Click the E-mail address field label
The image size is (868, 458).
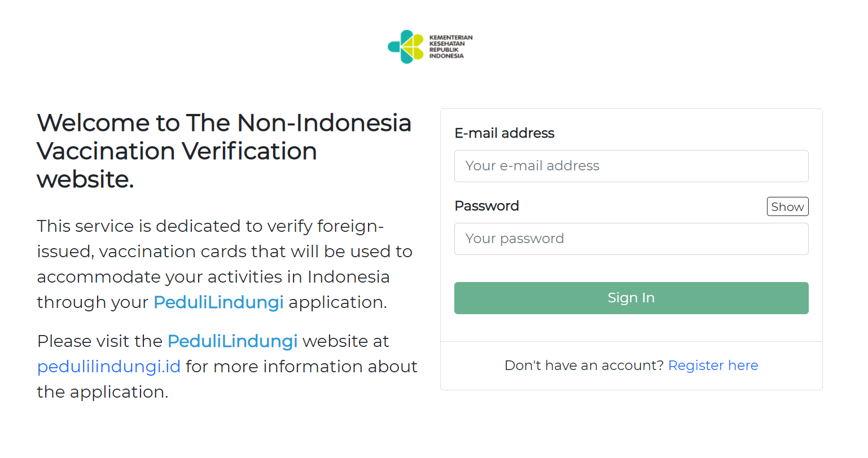(505, 133)
